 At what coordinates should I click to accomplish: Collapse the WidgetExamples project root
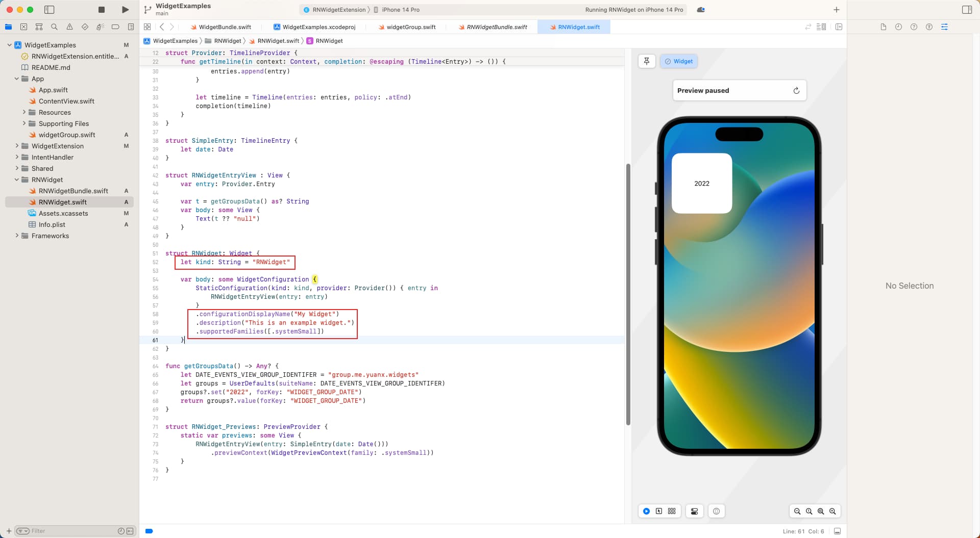pyautogui.click(x=9, y=45)
